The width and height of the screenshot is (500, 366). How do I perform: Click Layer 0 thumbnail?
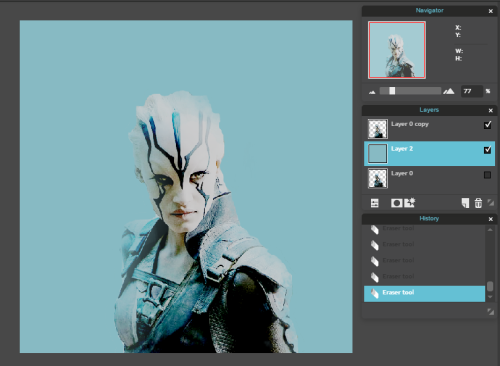(x=378, y=178)
